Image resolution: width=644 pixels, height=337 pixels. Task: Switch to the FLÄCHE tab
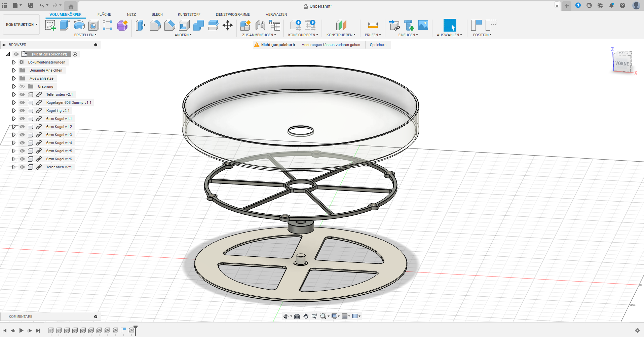[x=104, y=14]
